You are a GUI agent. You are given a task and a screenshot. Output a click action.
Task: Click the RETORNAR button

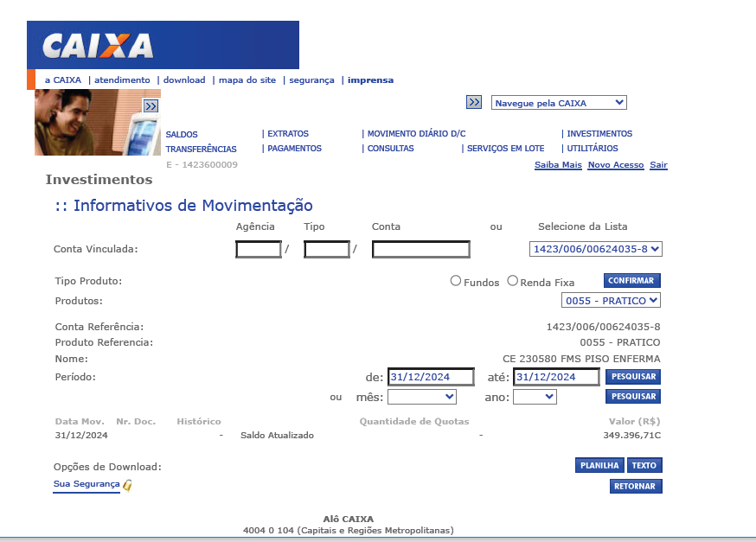click(x=636, y=486)
